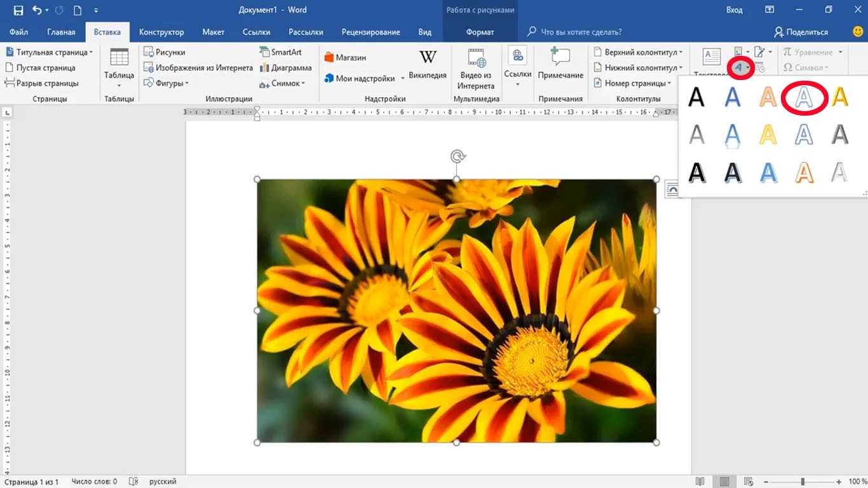Expand the Ссылки links group button
Screen dimensions: 868x488
pos(518,67)
